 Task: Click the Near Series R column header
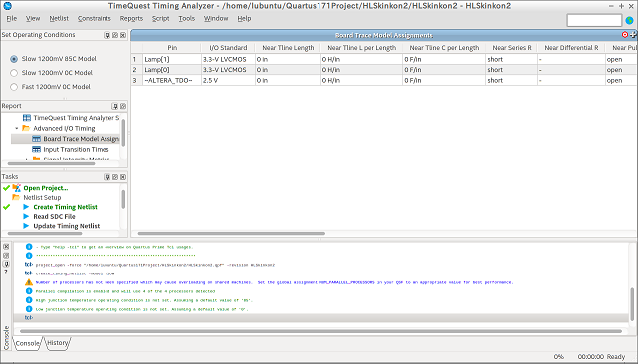pyautogui.click(x=512, y=48)
